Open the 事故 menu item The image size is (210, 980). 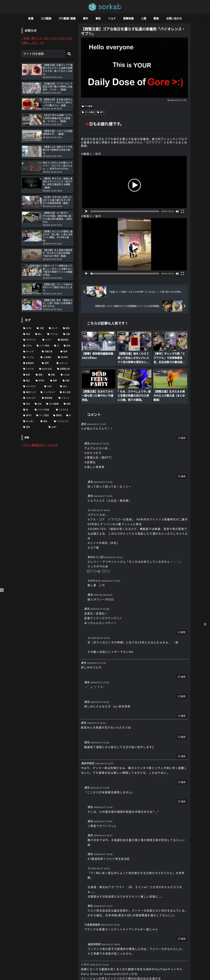tap(98, 18)
